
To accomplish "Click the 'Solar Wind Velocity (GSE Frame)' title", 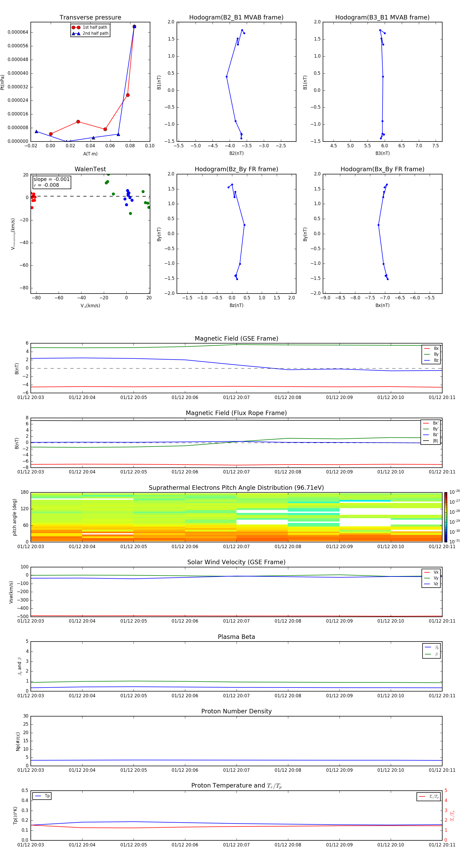I will click(236, 562).
